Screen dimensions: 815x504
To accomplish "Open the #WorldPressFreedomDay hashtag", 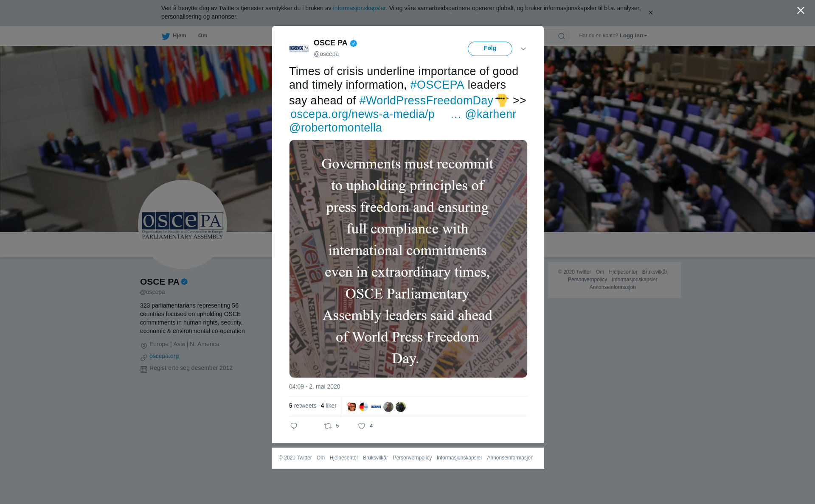I will [x=426, y=101].
